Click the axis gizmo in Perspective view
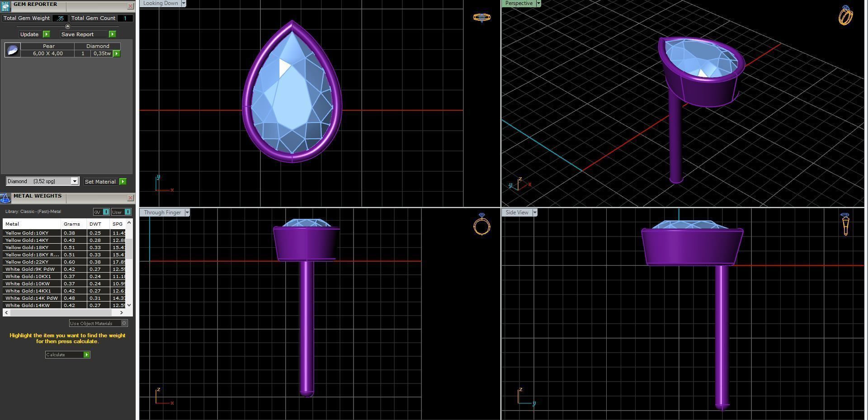This screenshot has width=868, height=420. coord(520,184)
